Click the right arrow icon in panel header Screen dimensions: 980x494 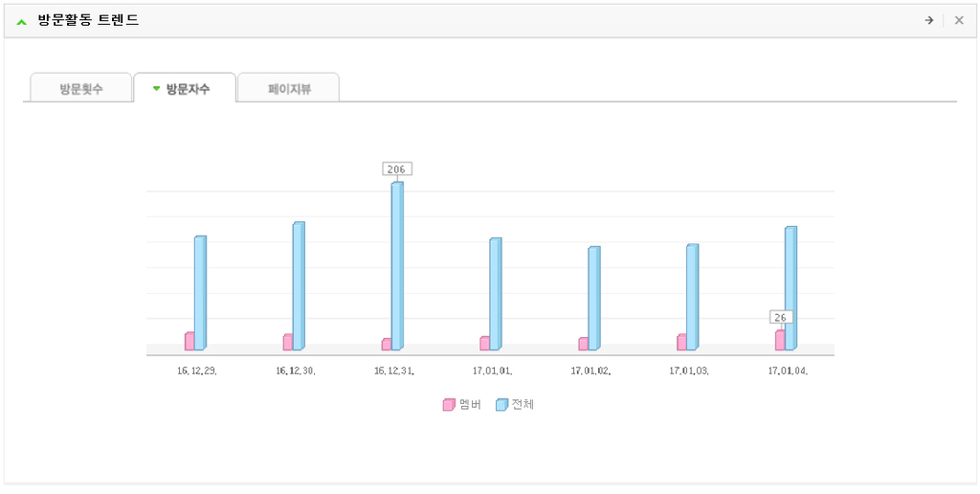pos(928,21)
